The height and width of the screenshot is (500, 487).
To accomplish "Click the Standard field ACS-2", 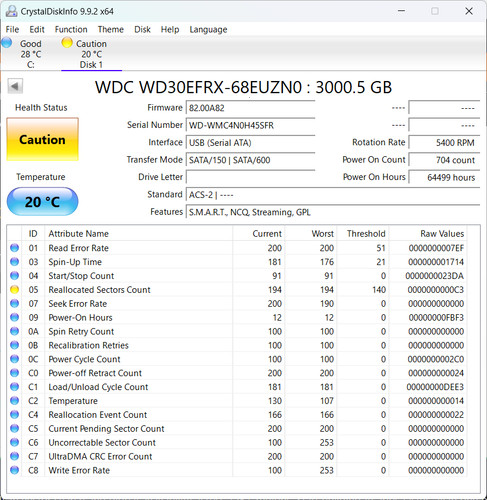I will pos(333,195).
